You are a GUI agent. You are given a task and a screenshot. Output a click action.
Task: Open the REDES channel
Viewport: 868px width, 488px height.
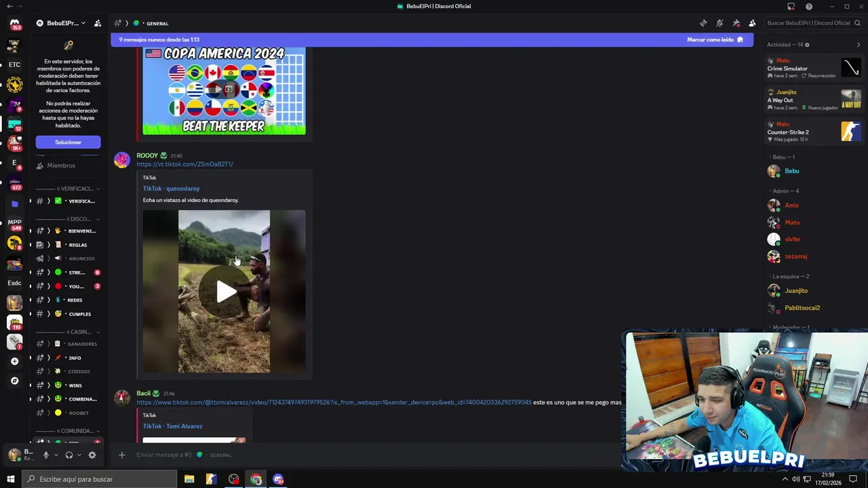pos(67,300)
